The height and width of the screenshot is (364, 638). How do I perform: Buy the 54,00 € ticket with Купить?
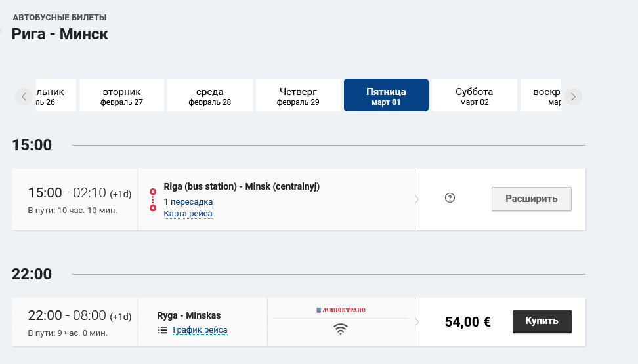542,321
